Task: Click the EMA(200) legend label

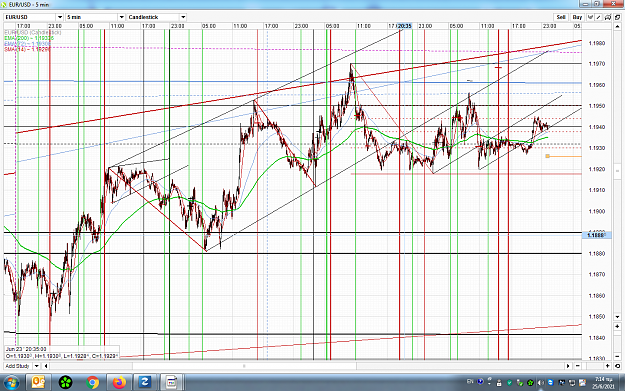Action: tap(29, 38)
